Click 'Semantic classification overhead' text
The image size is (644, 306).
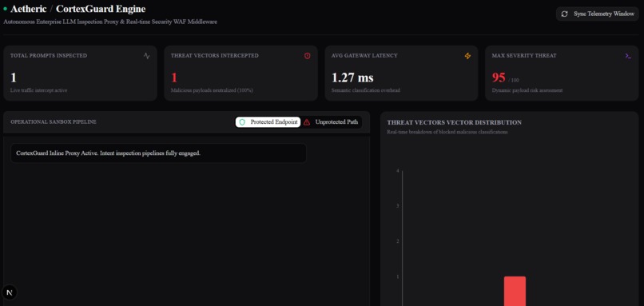[x=365, y=90]
